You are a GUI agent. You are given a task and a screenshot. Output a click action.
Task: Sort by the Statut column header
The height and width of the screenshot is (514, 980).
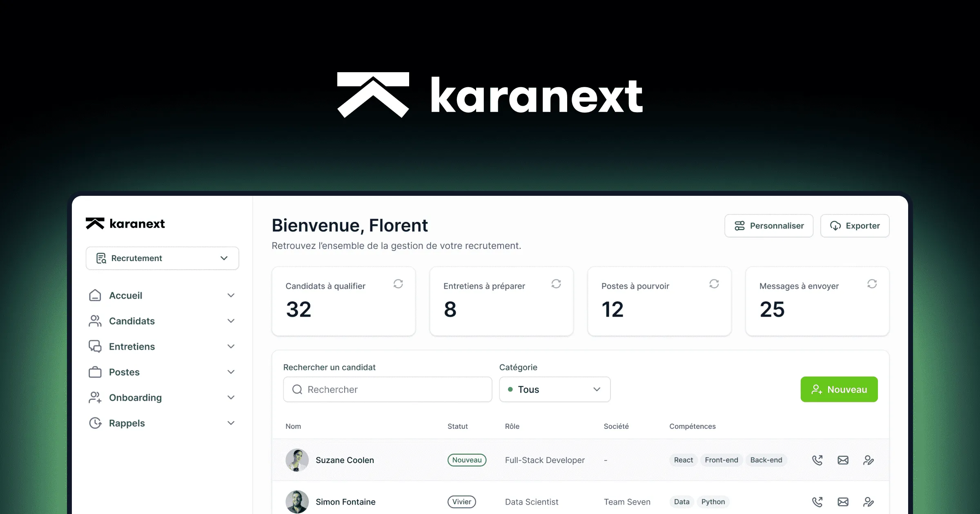tap(457, 426)
